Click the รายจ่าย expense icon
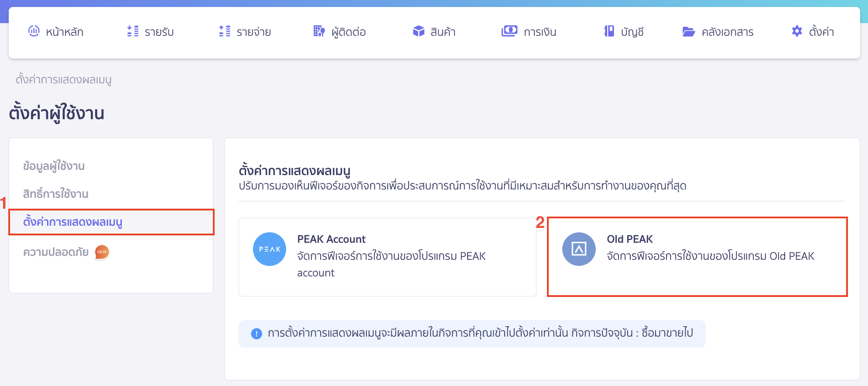This screenshot has height=386, width=868. click(225, 31)
